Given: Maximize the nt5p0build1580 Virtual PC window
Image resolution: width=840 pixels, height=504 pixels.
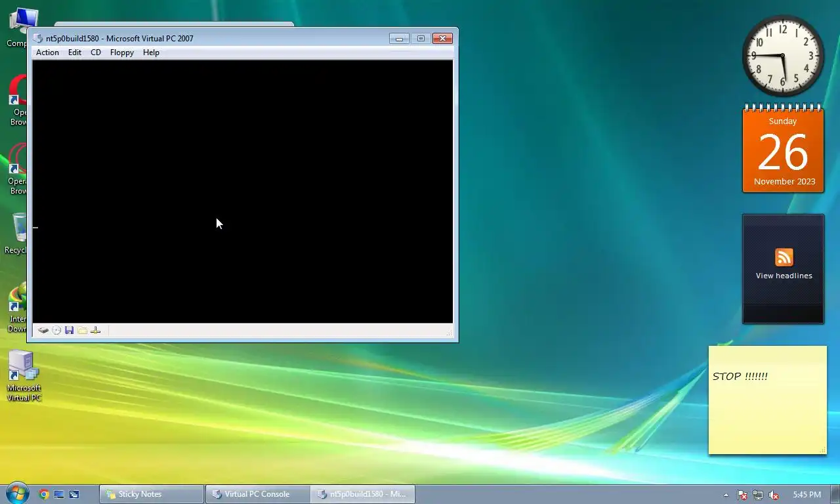Looking at the screenshot, I should (421, 39).
